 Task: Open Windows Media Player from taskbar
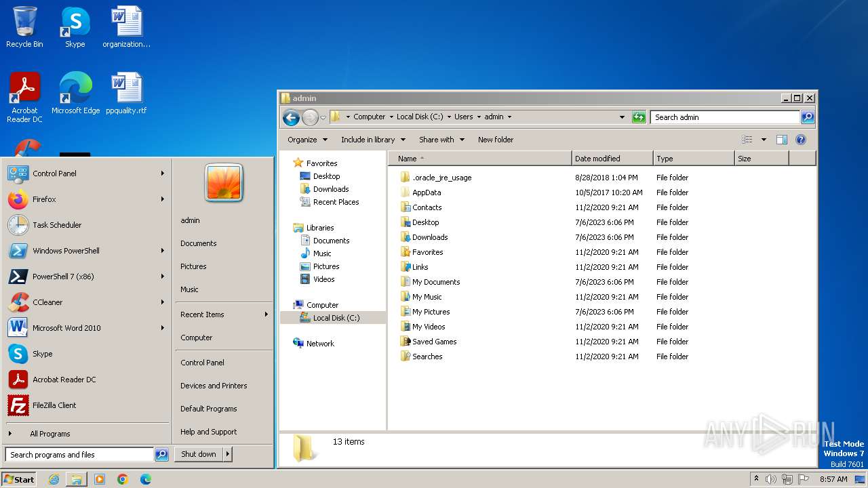pyautogui.click(x=100, y=479)
